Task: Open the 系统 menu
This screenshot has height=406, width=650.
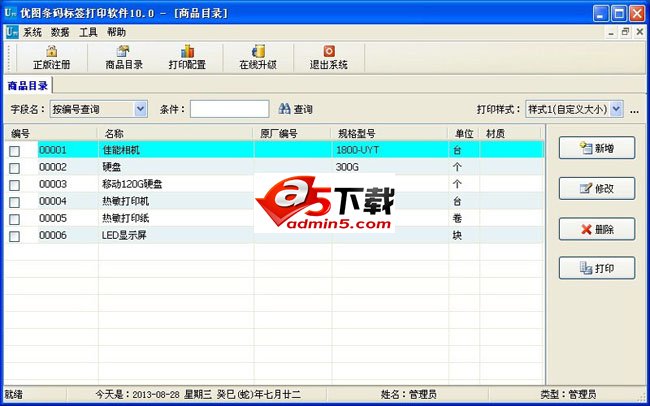Action: click(x=32, y=32)
